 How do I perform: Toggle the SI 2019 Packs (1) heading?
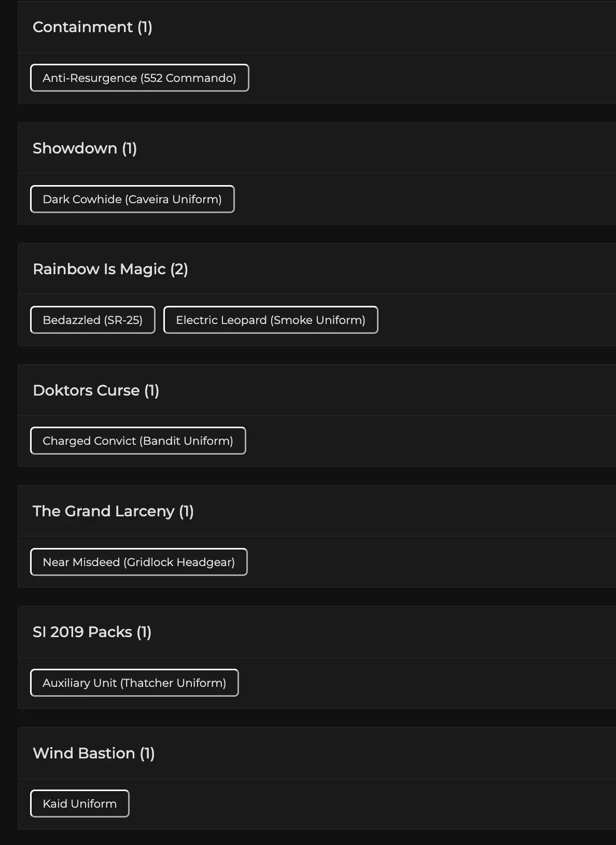(x=92, y=632)
